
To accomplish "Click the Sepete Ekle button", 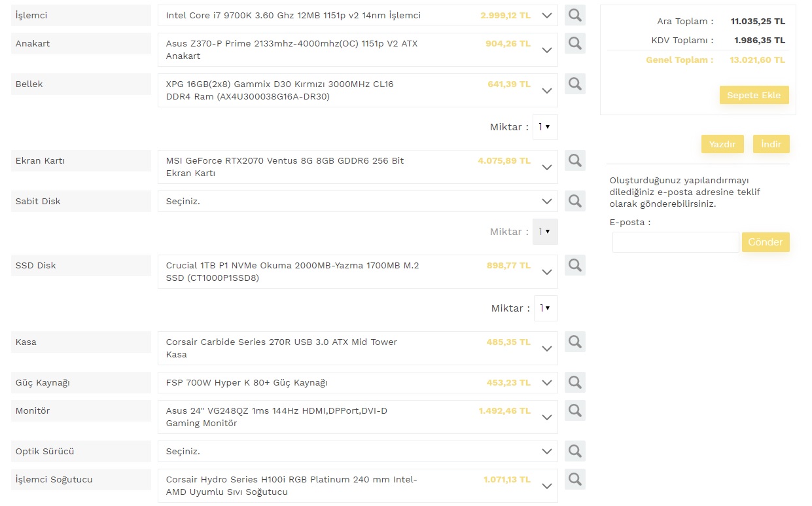I will [754, 95].
